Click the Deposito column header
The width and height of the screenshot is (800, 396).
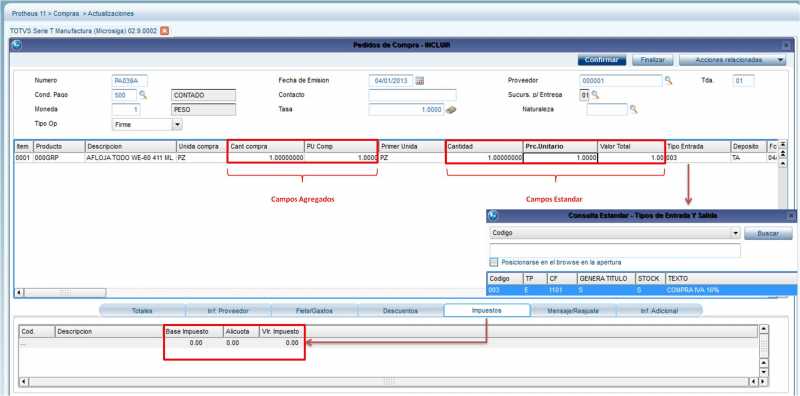(x=748, y=146)
